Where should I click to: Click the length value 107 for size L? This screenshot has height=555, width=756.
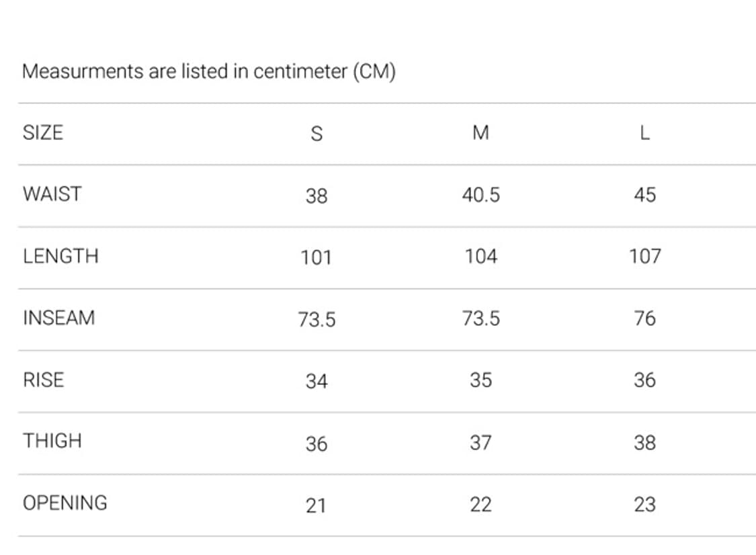644,257
